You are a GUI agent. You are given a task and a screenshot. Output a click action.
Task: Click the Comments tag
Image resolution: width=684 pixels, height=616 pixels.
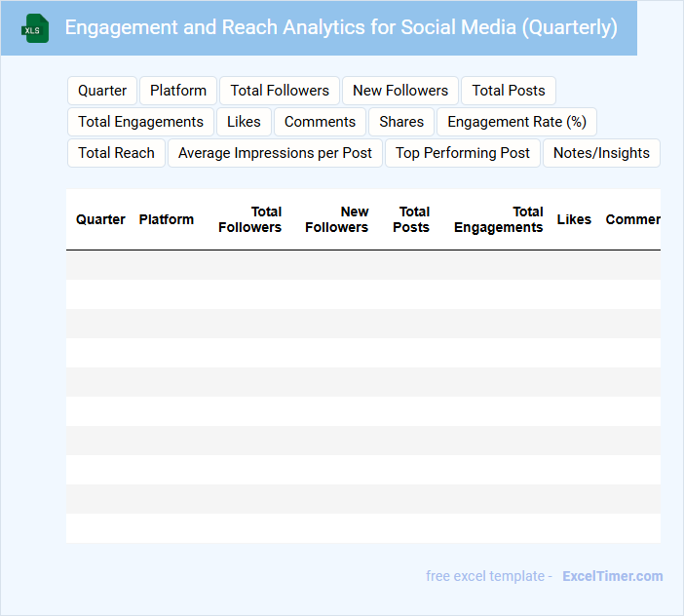pos(320,122)
